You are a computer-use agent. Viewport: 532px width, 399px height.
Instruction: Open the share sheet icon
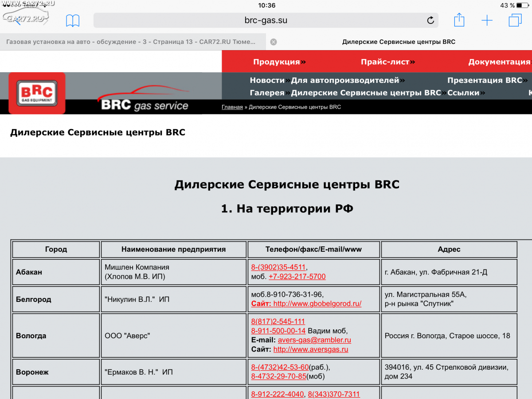[x=459, y=20]
